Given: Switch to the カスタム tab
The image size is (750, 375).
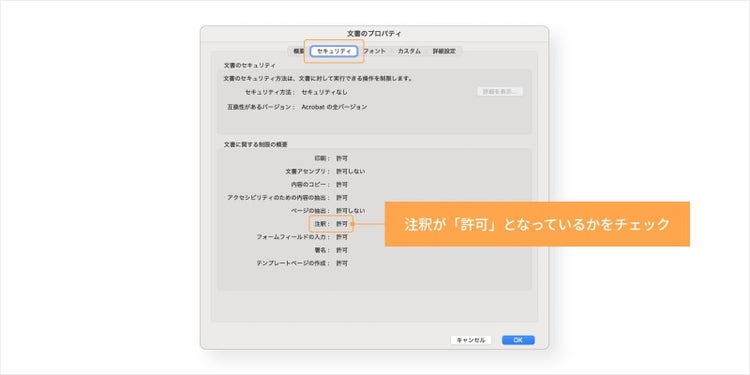Looking at the screenshot, I should [409, 51].
